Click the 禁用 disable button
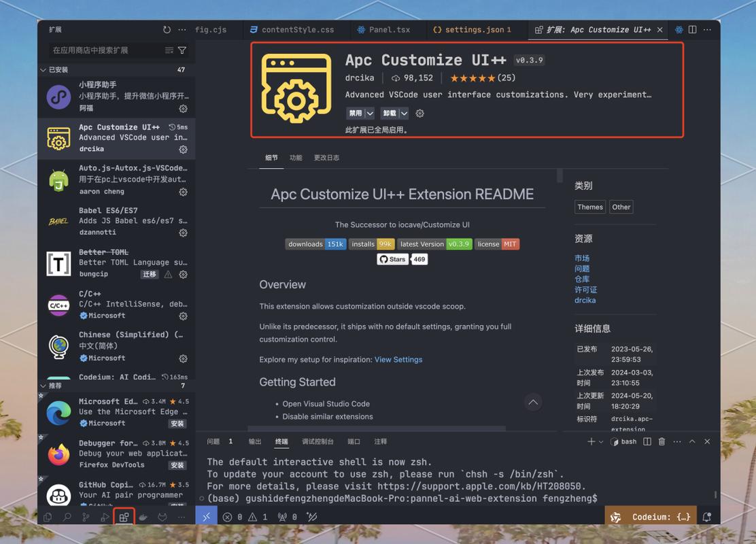This screenshot has width=756, height=544. click(x=356, y=114)
